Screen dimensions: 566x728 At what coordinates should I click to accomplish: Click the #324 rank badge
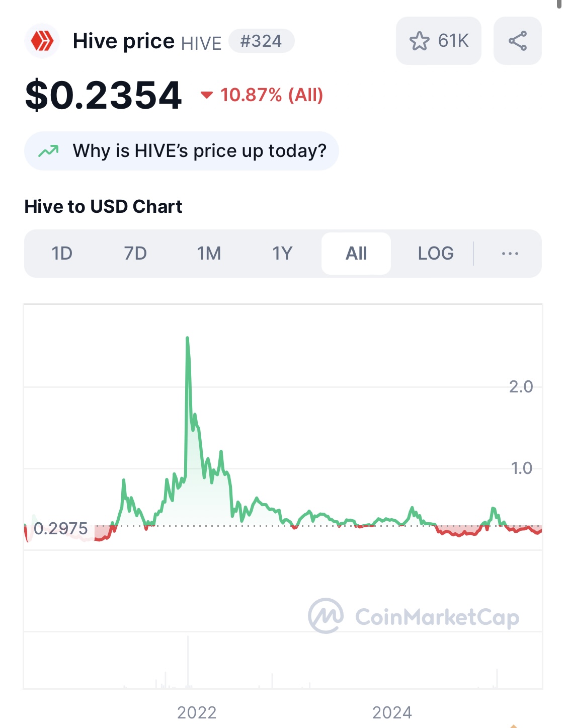click(261, 41)
